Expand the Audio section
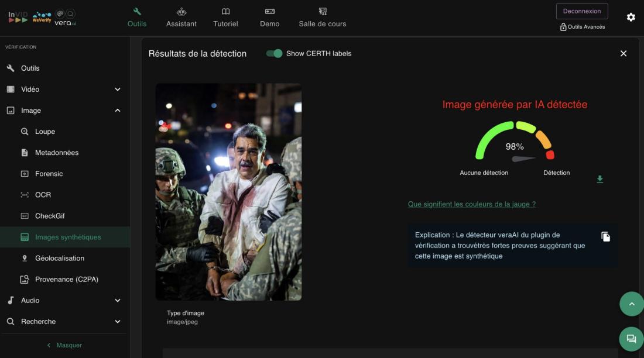The height and width of the screenshot is (358, 644). click(117, 300)
